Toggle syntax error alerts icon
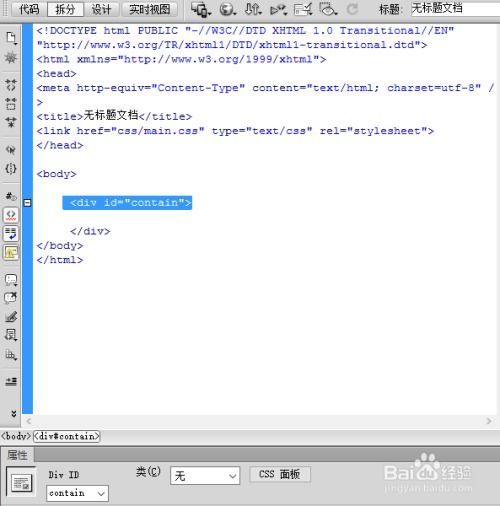 pos(11,252)
